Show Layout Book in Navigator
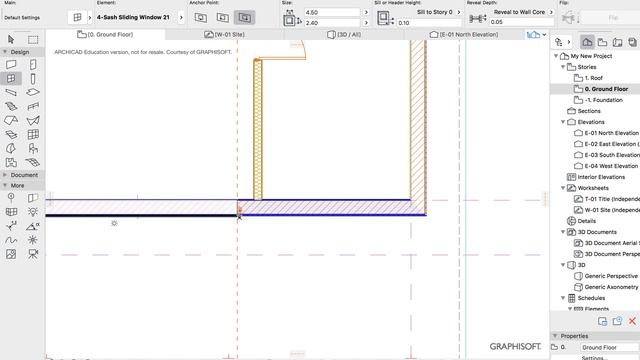The image size is (640, 360). pos(618,42)
